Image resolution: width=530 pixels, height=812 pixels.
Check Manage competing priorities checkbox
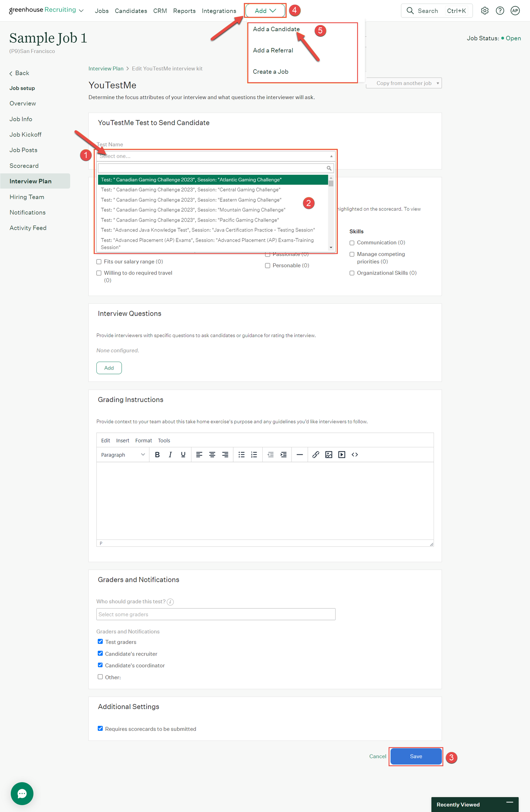point(352,254)
